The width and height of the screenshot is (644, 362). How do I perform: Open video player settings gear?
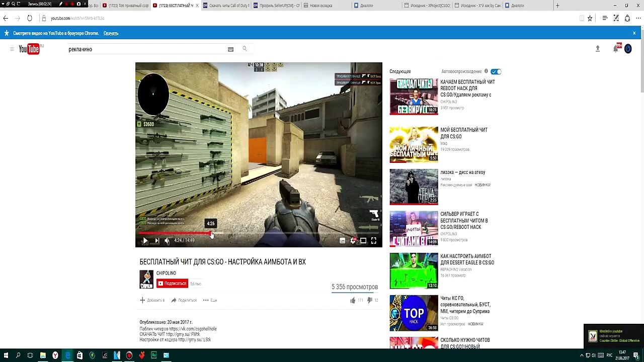[x=353, y=241]
